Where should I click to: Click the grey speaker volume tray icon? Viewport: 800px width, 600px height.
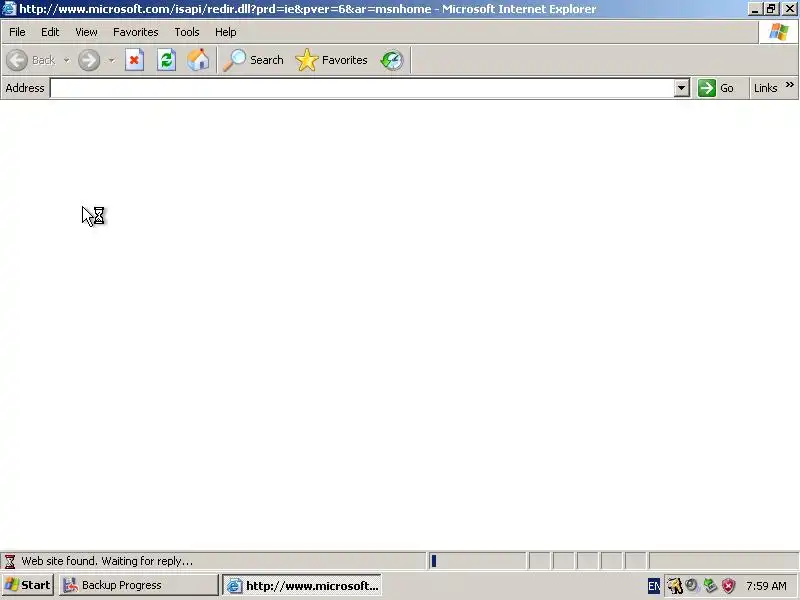692,585
